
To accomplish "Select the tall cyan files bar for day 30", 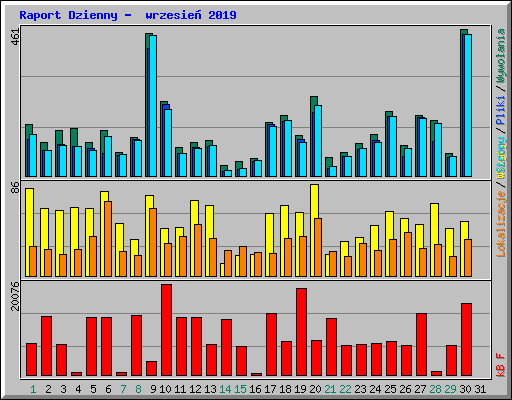I will 468,105.
